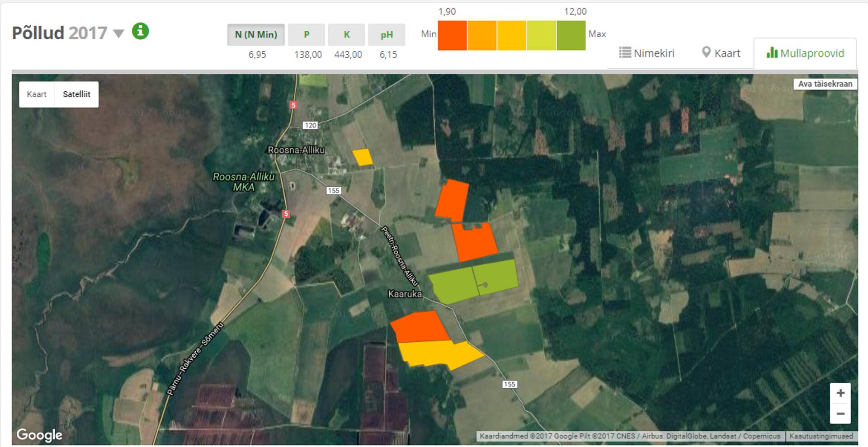Select the pH indicator button
The width and height of the screenshot is (868, 447).
click(387, 35)
